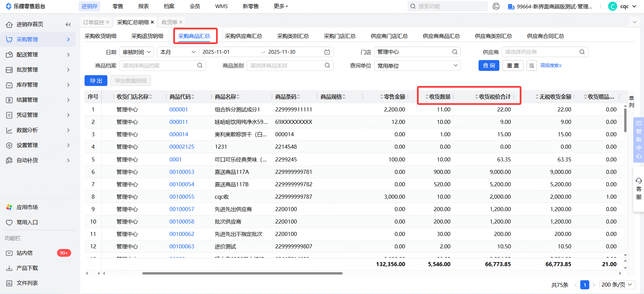Open product code 00100053 link
This screenshot has height=294, width=644.
point(182,172)
